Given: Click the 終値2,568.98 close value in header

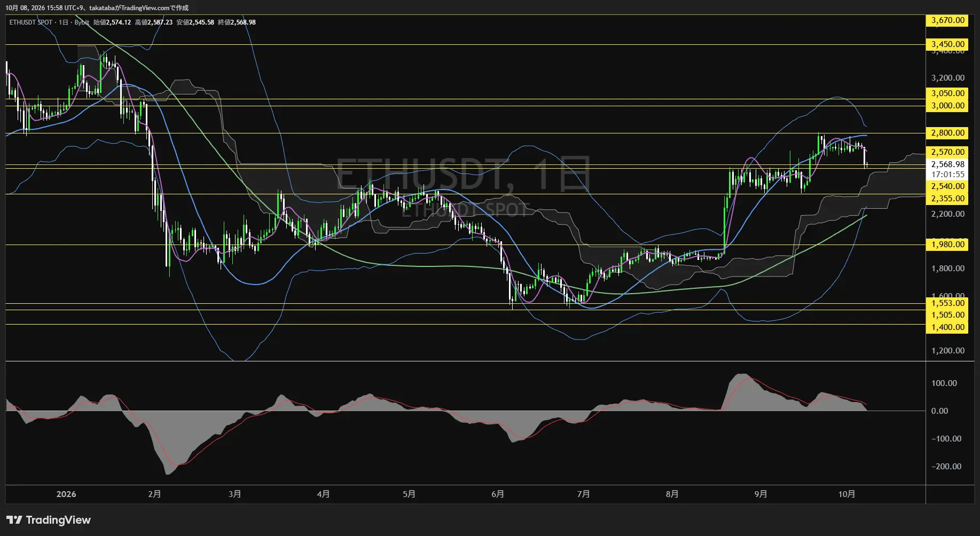Looking at the screenshot, I should click(x=237, y=22).
